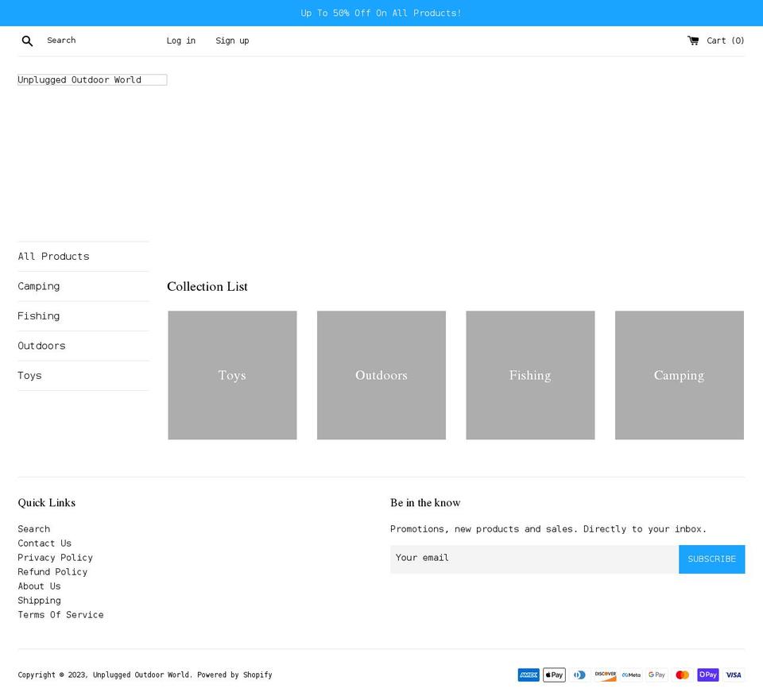Open the Camping collection thumbnail
Viewport: 763px width, 700px height.
click(x=679, y=375)
